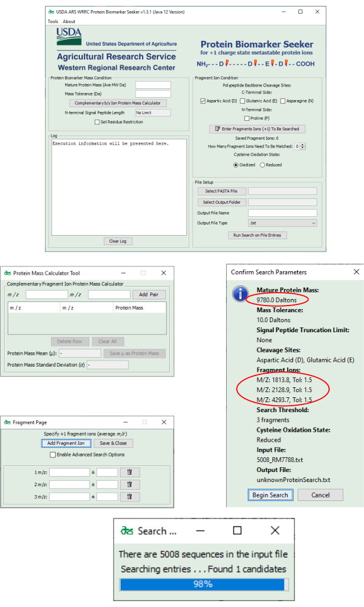Screen dimensions: 364x607
Task: Click Add Fragment Ion button
Action: [x=66, y=443]
